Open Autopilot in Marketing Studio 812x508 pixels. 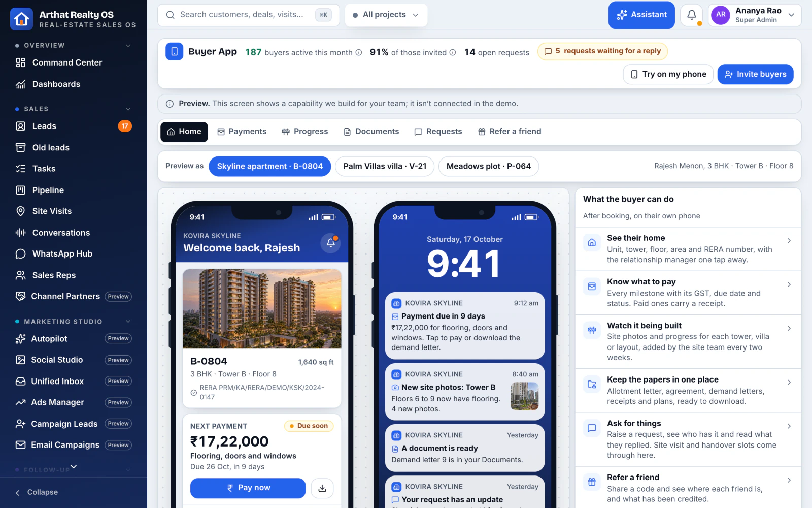tap(74, 339)
